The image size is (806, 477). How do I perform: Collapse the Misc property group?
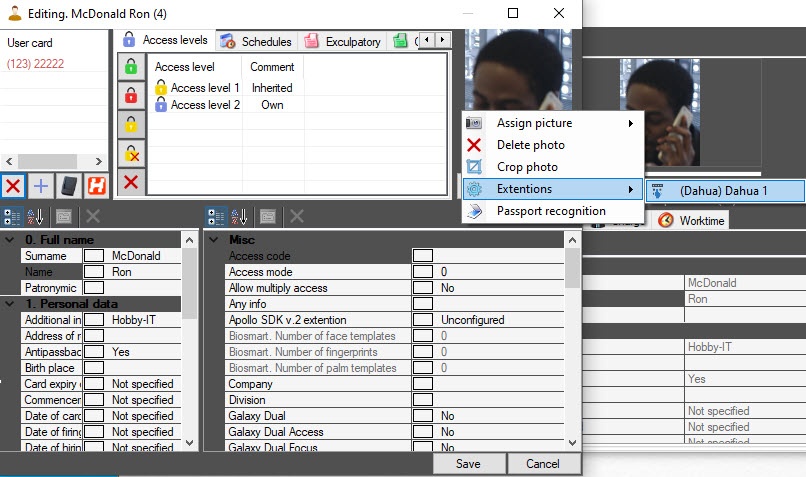(213, 240)
